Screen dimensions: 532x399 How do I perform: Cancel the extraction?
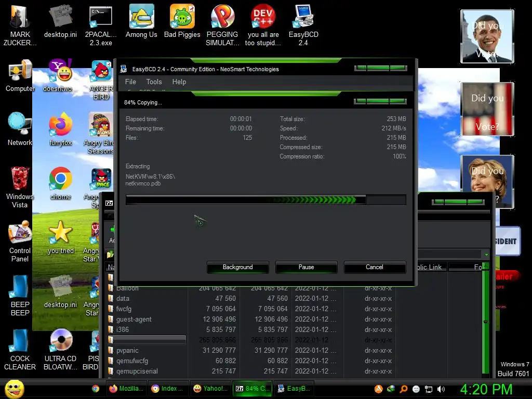[375, 267]
